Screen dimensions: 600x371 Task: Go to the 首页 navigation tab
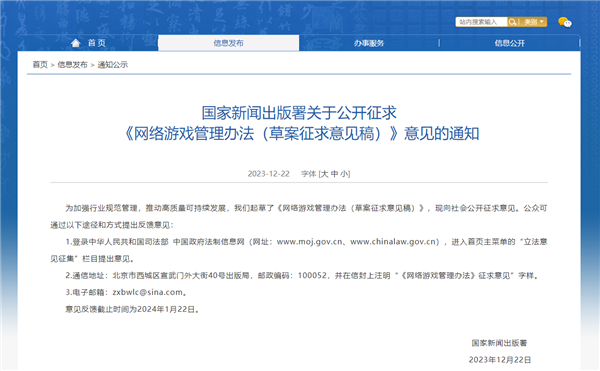(88, 43)
